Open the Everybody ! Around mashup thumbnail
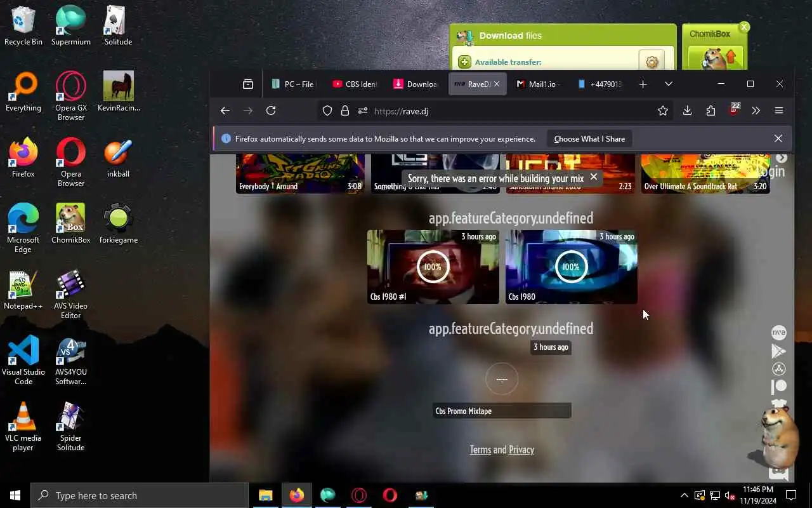Image resolution: width=812 pixels, height=508 pixels. [x=300, y=173]
